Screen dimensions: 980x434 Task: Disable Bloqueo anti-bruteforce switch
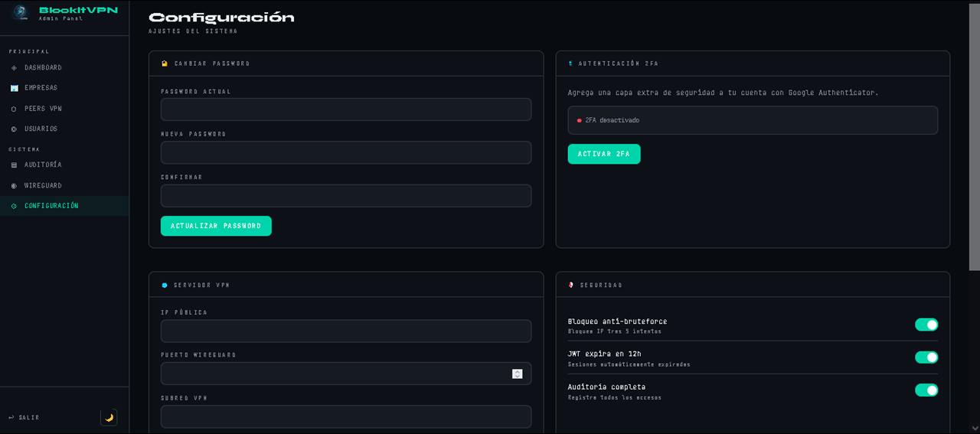(x=926, y=325)
